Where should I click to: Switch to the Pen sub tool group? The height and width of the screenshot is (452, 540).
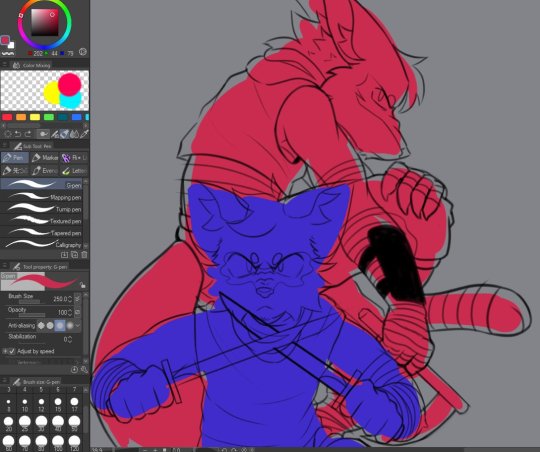click(15, 158)
